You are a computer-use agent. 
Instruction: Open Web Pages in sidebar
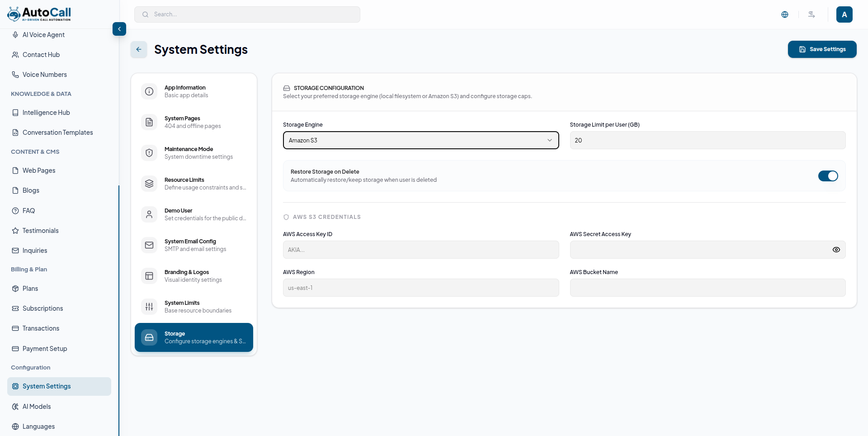pos(59,171)
